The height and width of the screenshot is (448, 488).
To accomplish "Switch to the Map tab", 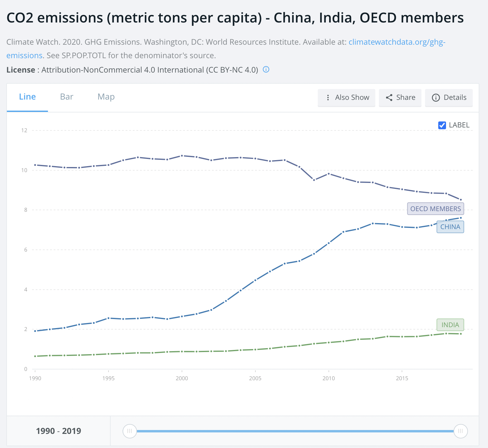I will 106,97.
